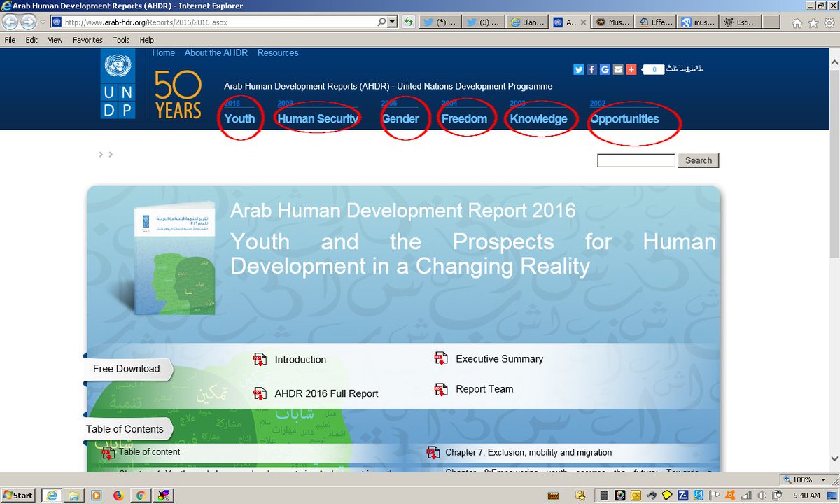The height and width of the screenshot is (504, 840).
Task: Open the Help menu
Action: 146,40
